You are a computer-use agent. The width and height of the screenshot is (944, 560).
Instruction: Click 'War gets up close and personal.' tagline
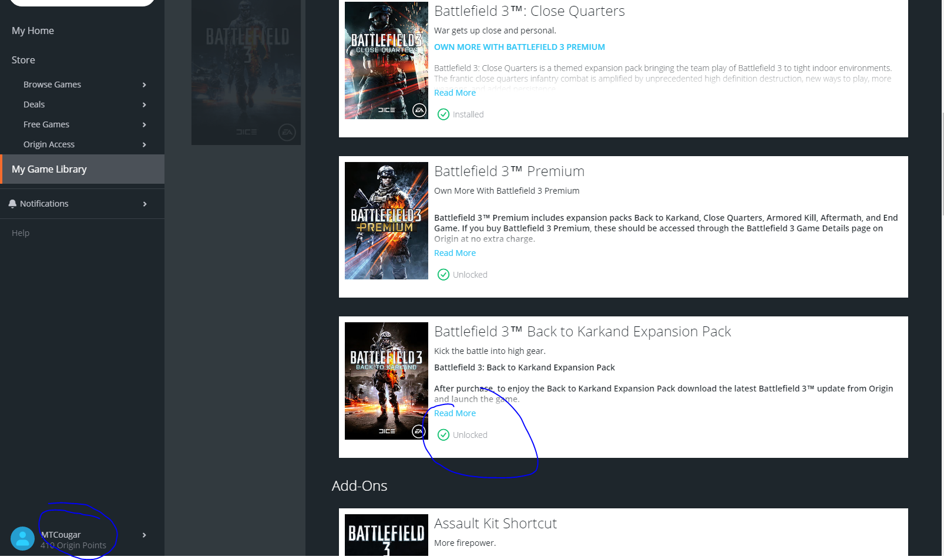[495, 31]
